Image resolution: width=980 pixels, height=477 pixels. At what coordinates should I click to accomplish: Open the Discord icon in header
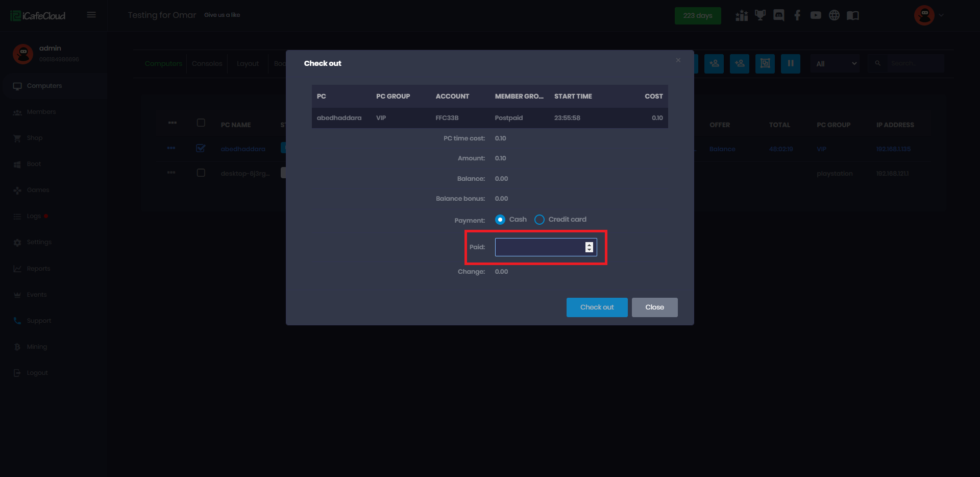[778, 15]
